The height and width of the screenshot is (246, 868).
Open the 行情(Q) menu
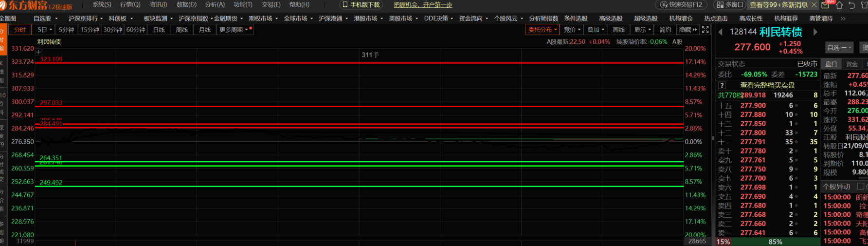tap(130, 4)
